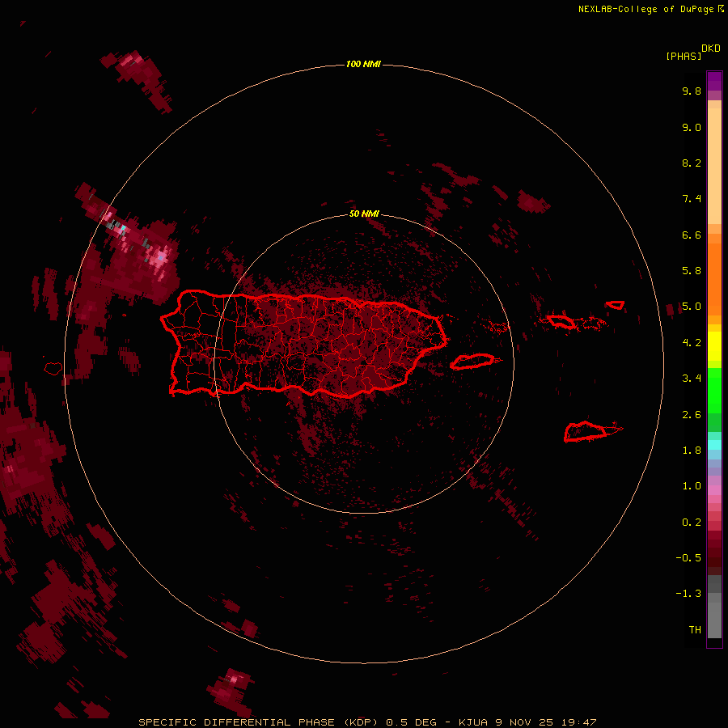The image size is (728, 728).
Task: Click the 1.0 legend value
Action: click(692, 486)
